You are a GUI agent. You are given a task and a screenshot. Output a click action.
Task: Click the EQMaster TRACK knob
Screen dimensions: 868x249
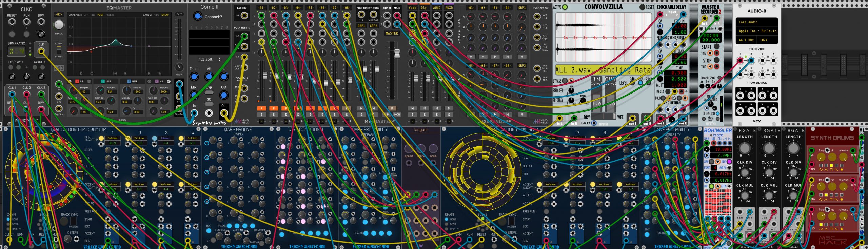(x=59, y=25)
